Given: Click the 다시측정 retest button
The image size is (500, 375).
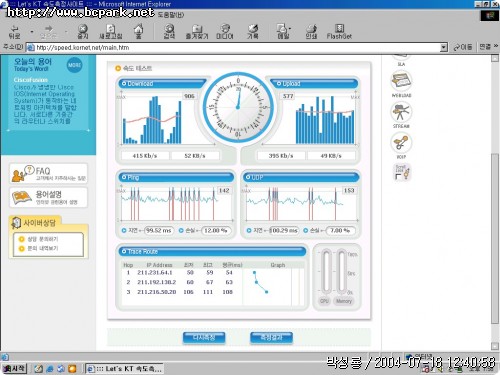Looking at the screenshot, I should click(204, 338).
